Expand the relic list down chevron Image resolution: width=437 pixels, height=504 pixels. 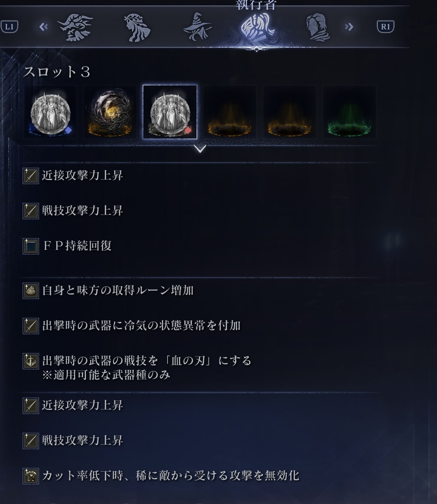(x=200, y=149)
